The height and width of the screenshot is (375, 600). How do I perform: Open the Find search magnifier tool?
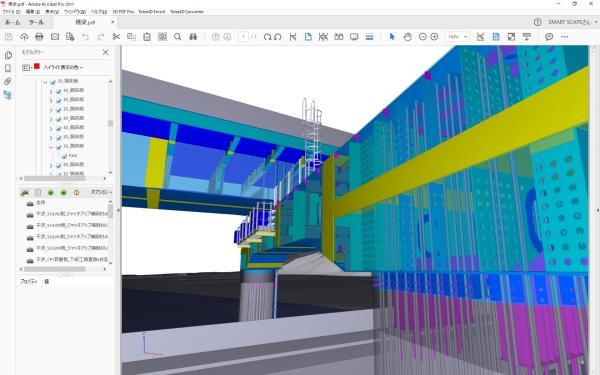[x=178, y=37]
